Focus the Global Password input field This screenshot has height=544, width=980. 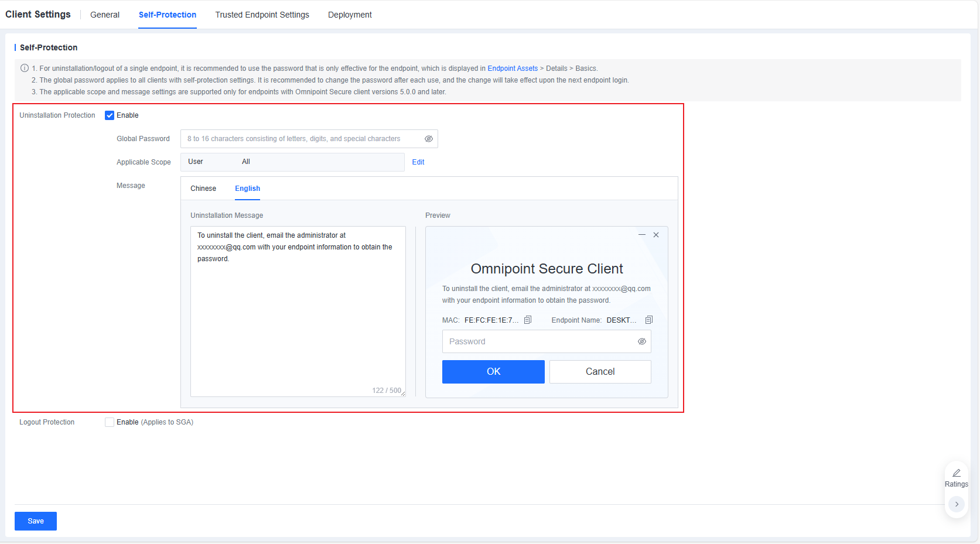pos(309,139)
